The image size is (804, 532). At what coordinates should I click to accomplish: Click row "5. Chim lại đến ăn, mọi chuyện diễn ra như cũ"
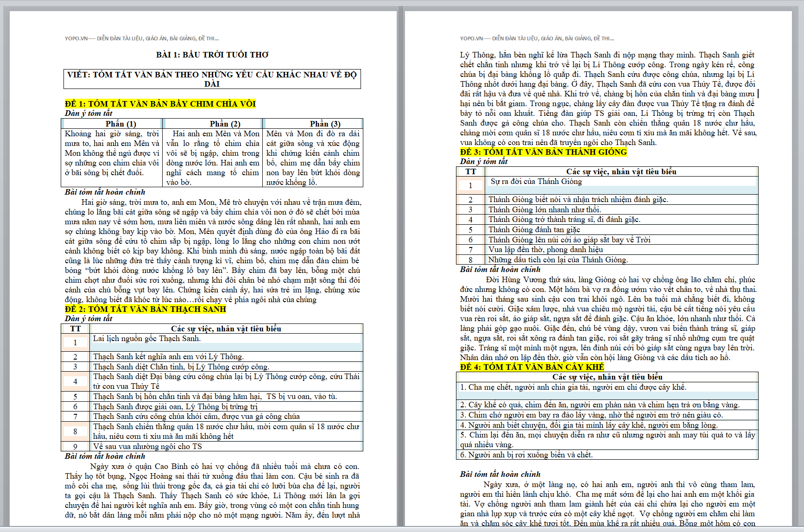[607, 440]
